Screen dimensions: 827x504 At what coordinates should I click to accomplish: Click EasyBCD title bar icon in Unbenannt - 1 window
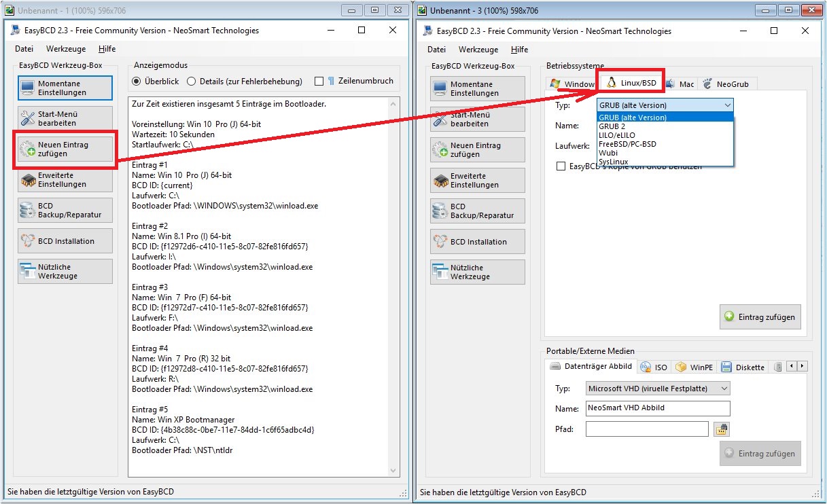[16, 30]
